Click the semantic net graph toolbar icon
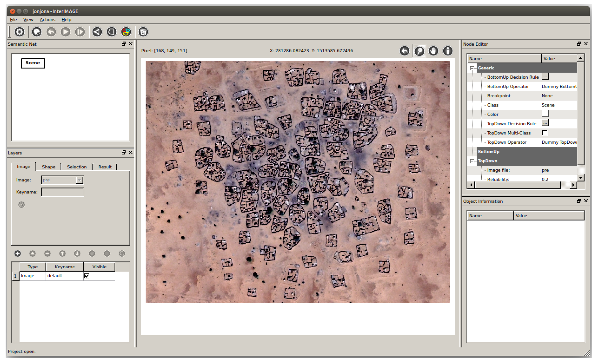 coord(97,32)
